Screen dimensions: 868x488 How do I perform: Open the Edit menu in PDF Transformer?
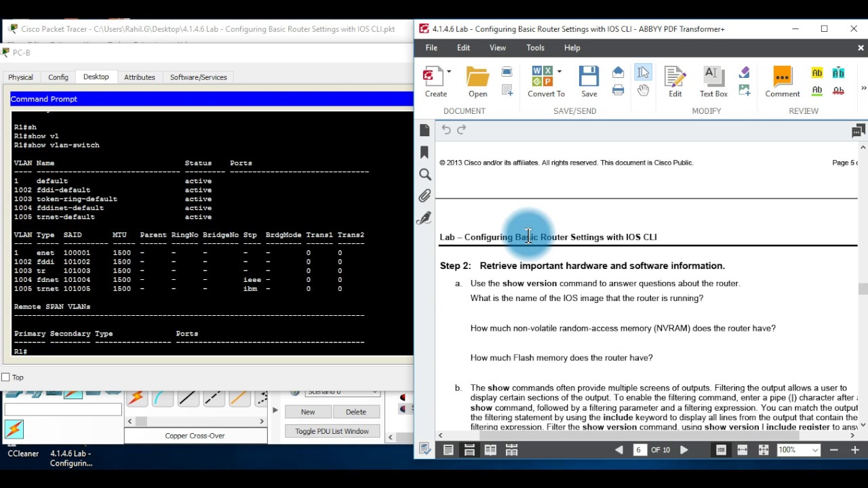[463, 47]
